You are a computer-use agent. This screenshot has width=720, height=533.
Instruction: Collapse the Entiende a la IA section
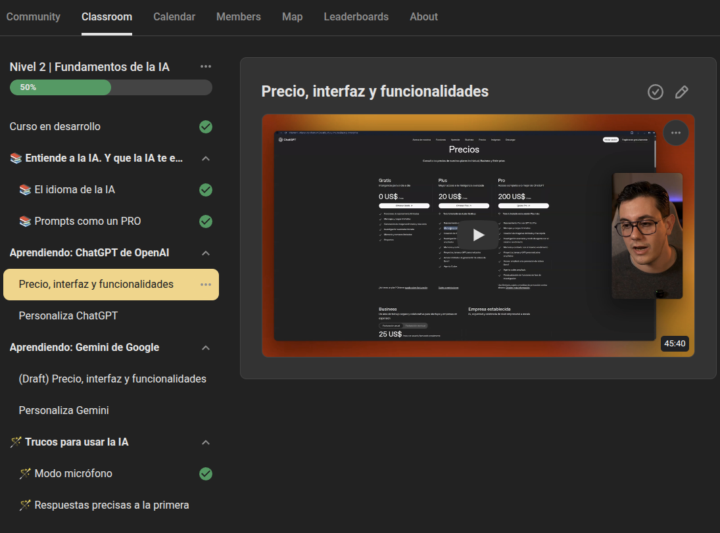[x=206, y=158]
